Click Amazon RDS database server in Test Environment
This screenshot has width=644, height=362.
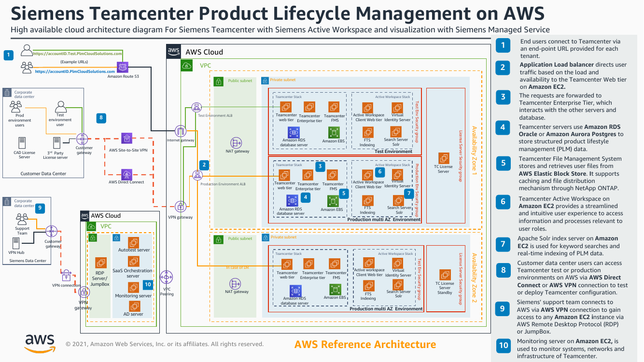coord(293,132)
